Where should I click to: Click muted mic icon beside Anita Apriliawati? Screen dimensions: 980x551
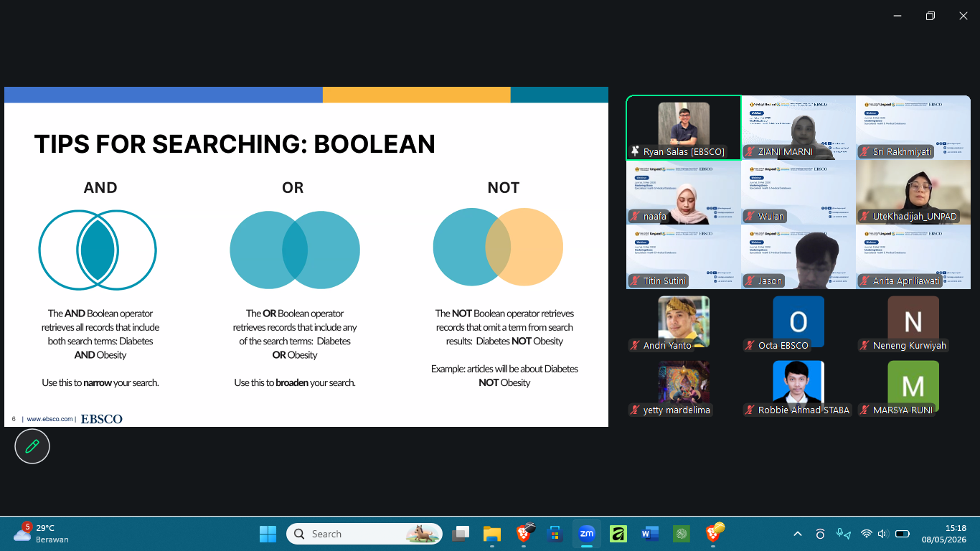tap(864, 281)
